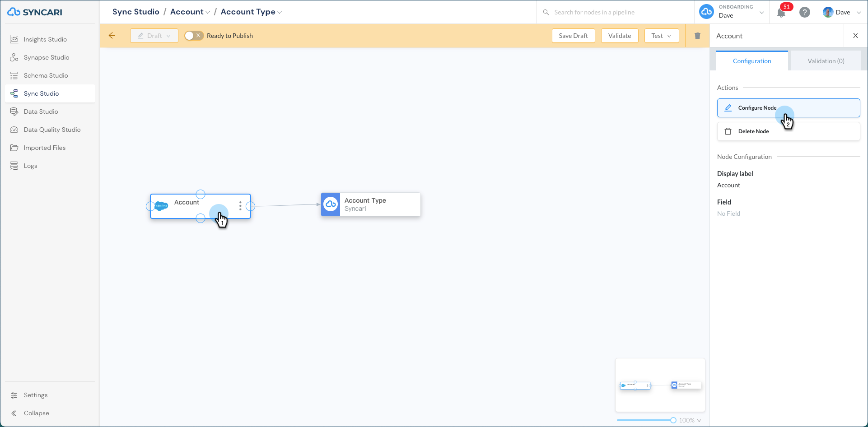Click the Account display label value
This screenshot has width=868, height=427.
tap(728, 185)
